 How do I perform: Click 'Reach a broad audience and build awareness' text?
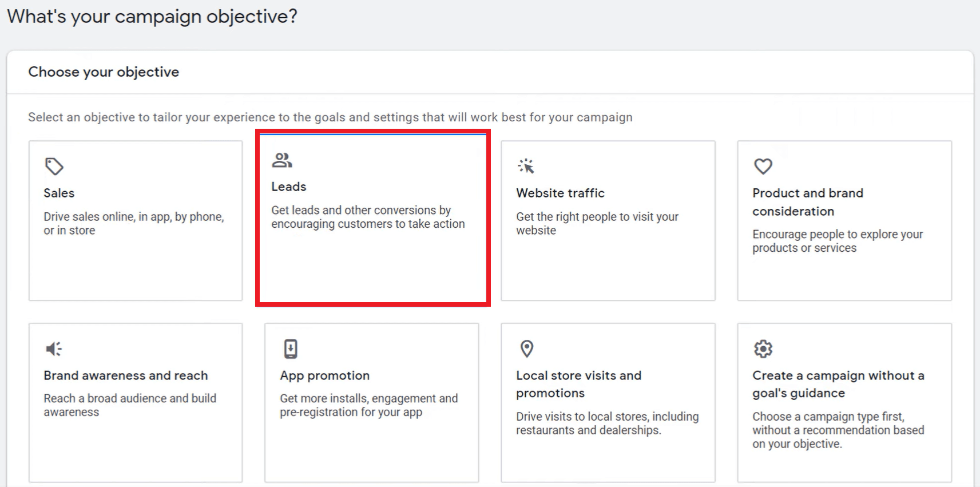130,405
